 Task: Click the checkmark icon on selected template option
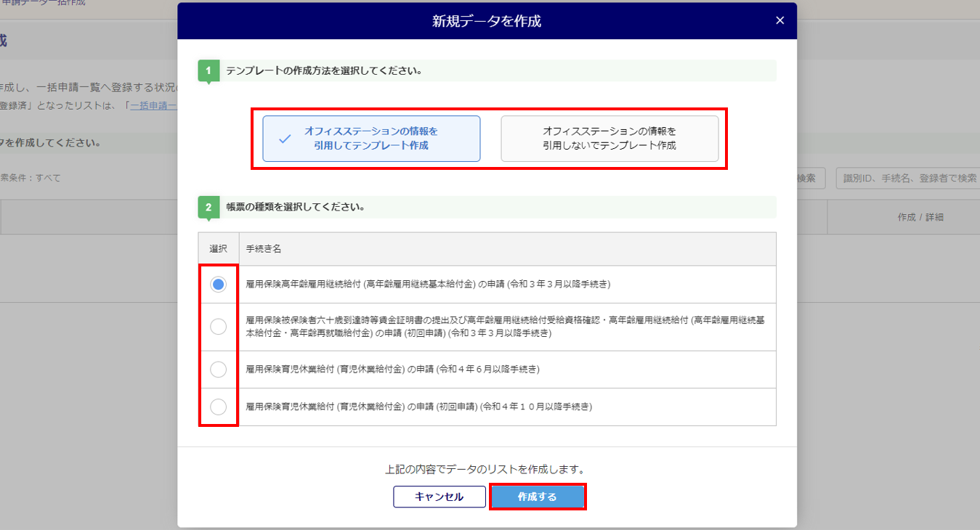tap(285, 139)
